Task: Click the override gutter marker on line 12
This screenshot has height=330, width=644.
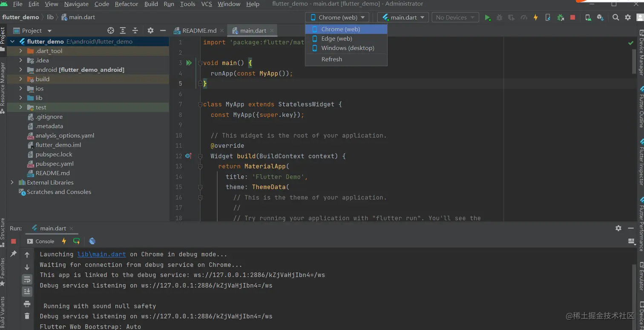Action: (188, 156)
